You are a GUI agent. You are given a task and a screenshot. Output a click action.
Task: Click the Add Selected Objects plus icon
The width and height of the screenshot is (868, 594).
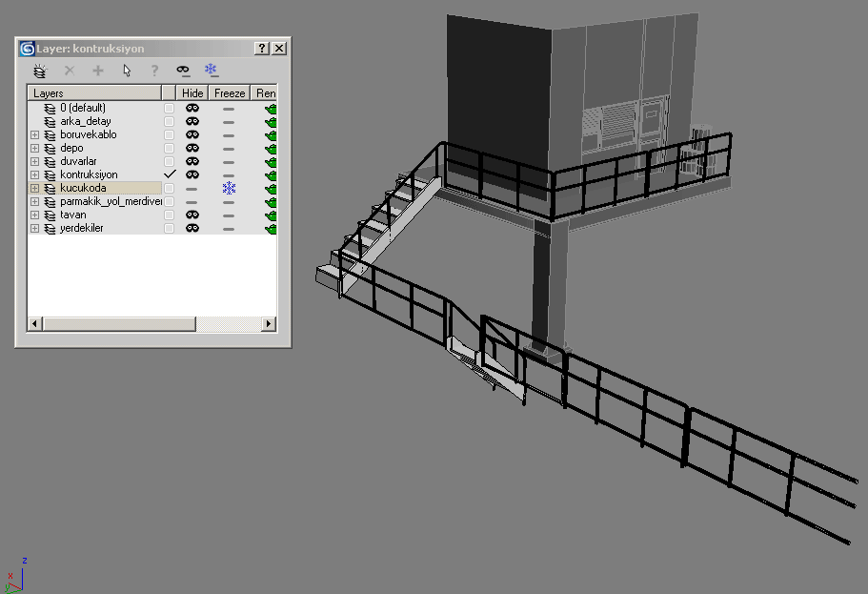click(x=97, y=71)
